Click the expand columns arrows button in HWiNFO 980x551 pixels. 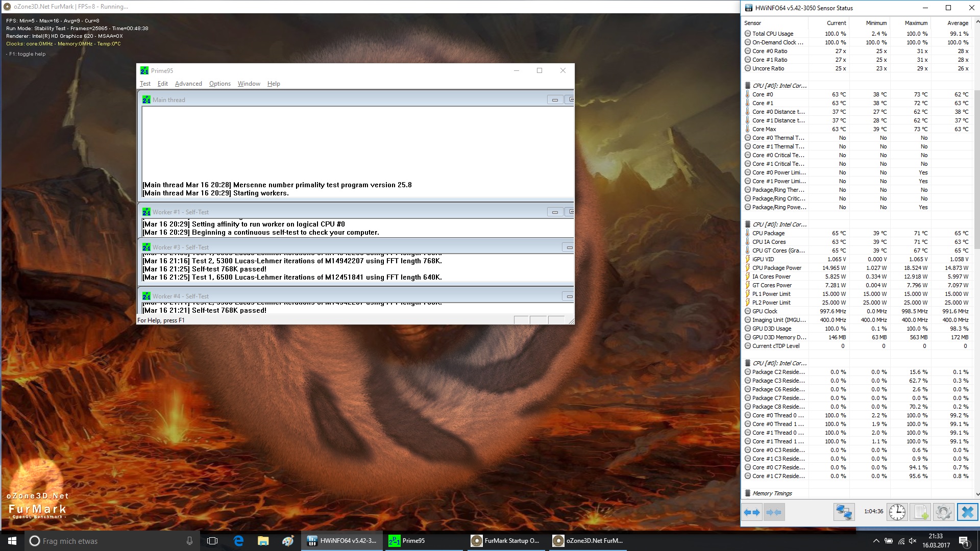pos(752,512)
